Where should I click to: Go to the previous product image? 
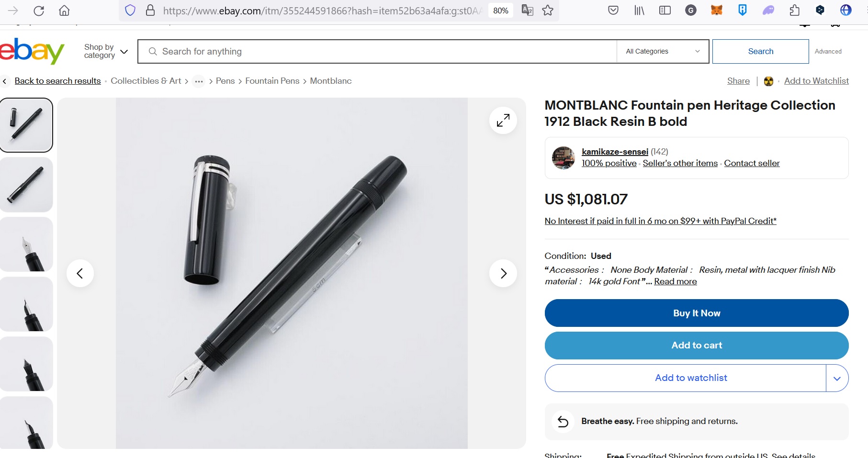pyautogui.click(x=80, y=273)
